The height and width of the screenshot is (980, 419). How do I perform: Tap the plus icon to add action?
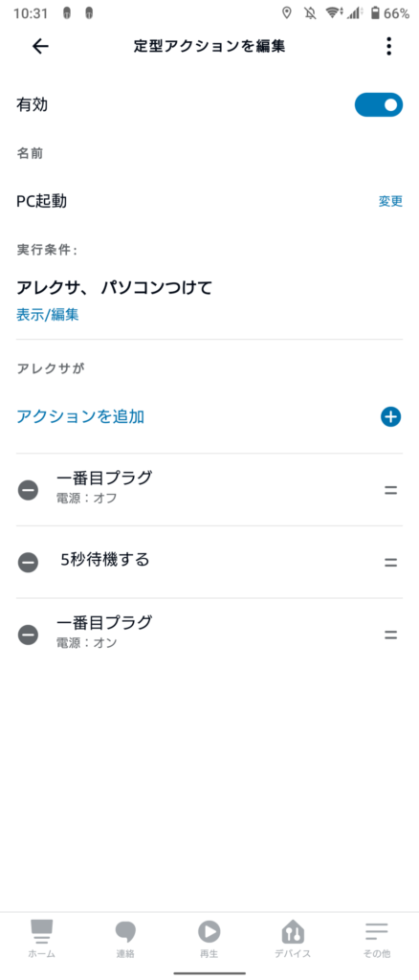click(x=390, y=417)
